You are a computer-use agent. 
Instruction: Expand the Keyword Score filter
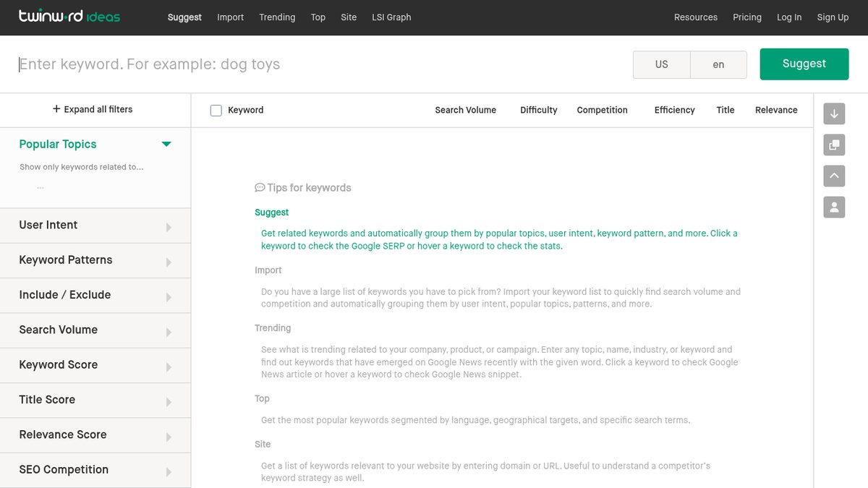point(95,365)
